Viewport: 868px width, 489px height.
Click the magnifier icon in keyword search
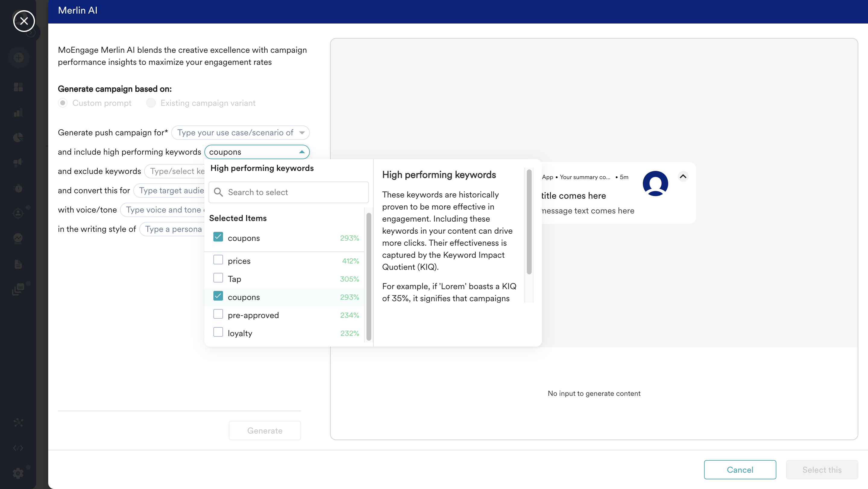(219, 192)
